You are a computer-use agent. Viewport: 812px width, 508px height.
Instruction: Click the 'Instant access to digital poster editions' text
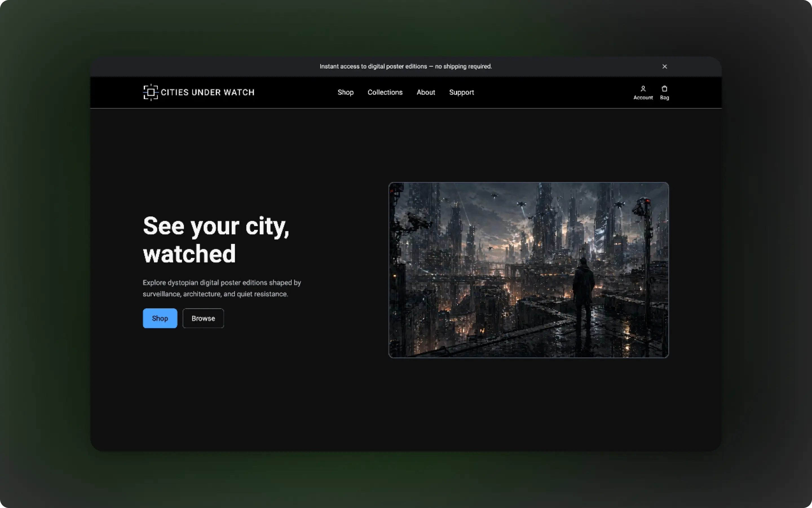[406, 67]
